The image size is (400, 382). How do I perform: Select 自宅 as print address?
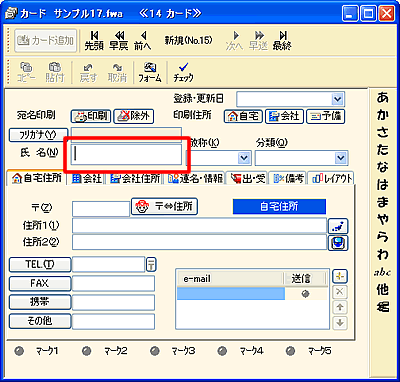243,116
